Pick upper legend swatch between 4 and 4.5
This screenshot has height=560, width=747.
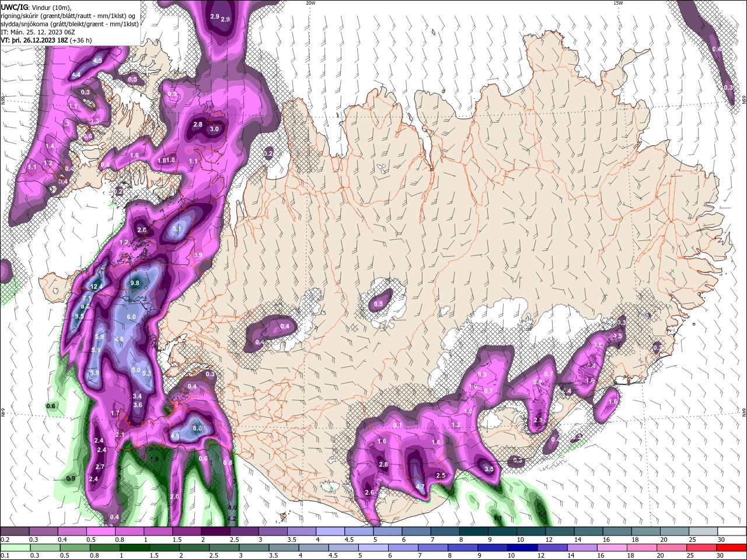pos(330,531)
